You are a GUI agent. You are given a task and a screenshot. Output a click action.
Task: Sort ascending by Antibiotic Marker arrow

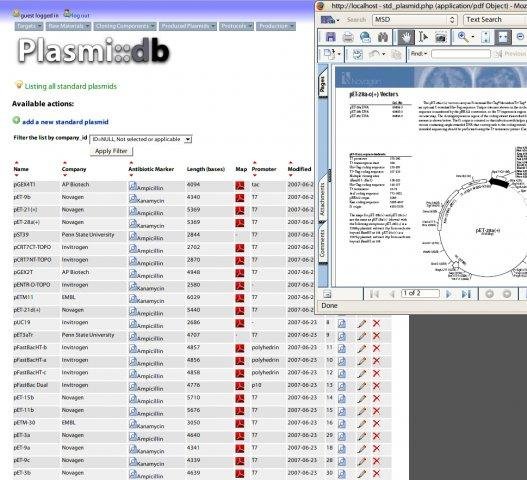131,163
